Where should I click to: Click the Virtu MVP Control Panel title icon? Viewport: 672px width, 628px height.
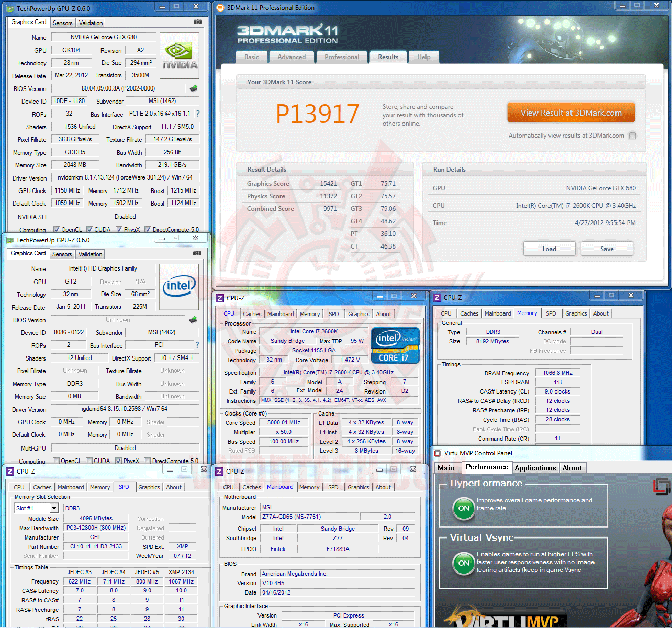pos(438,453)
